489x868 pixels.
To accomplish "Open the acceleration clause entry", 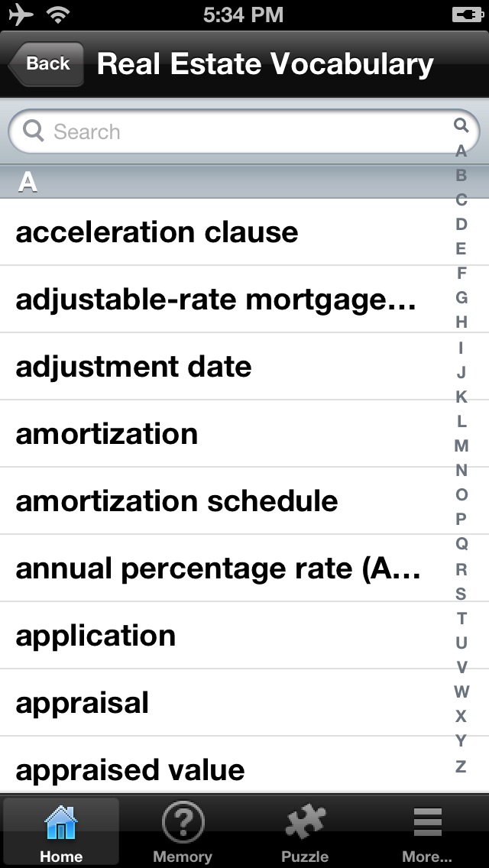I will [x=244, y=232].
